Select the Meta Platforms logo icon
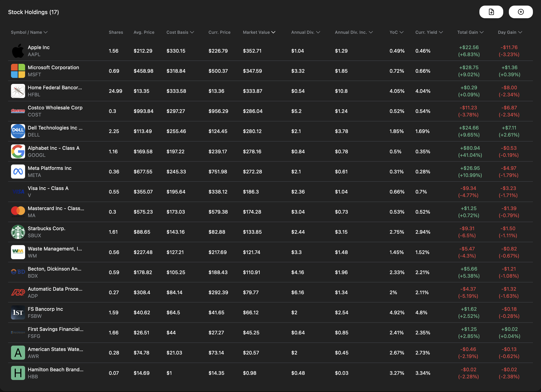The height and width of the screenshot is (392, 541). pyautogui.click(x=18, y=172)
